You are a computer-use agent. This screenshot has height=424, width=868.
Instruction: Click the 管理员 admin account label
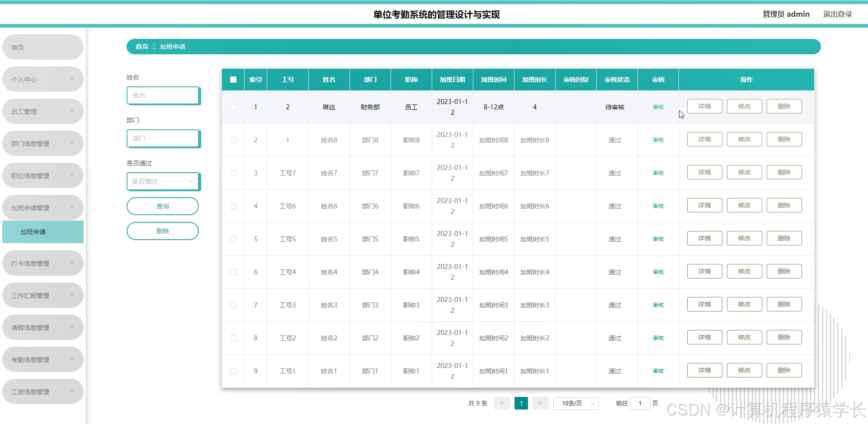[786, 14]
